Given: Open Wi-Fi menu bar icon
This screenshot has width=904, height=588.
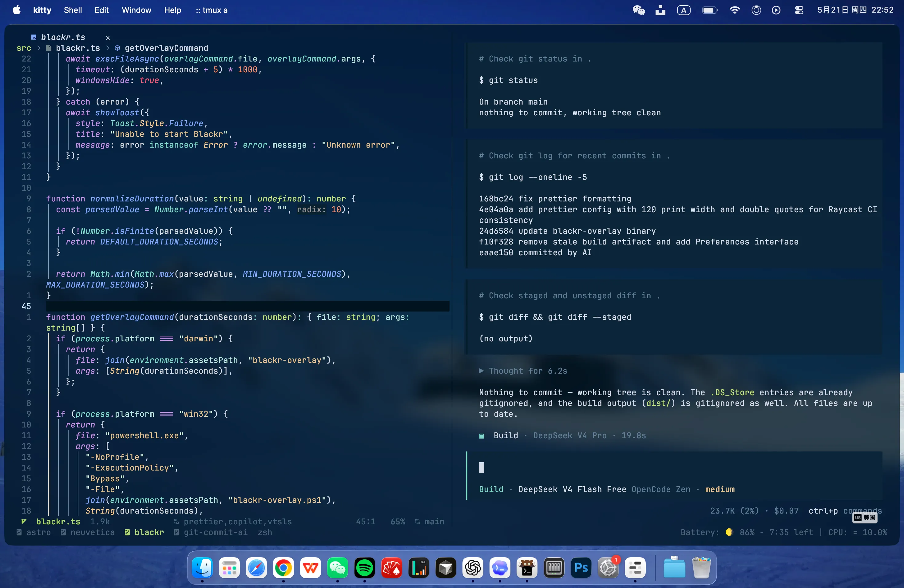Looking at the screenshot, I should click(735, 10).
